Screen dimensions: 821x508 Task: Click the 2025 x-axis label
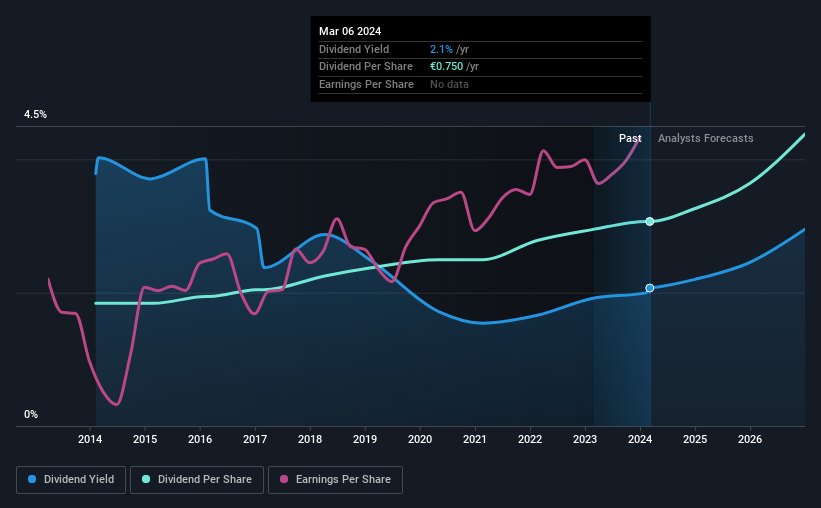point(695,439)
